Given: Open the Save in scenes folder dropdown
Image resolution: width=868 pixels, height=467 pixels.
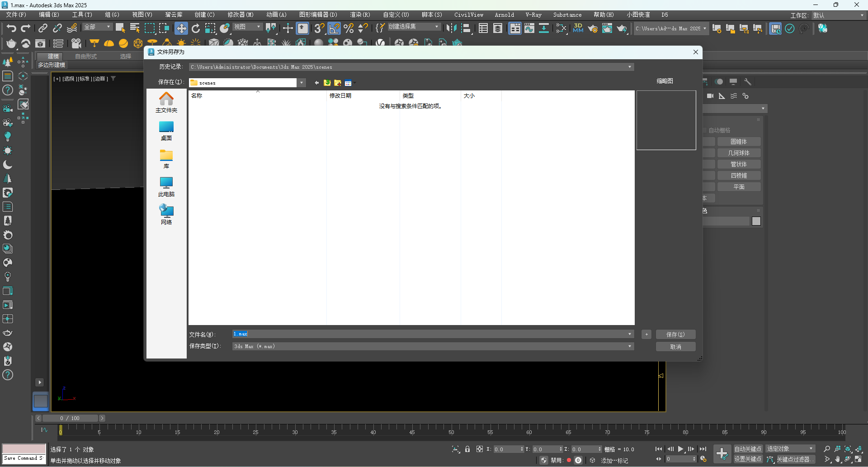Looking at the screenshot, I should [x=302, y=83].
